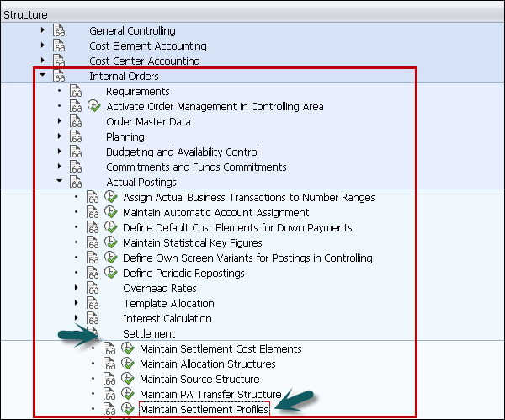The image size is (505, 420).
Task: Click execute icon for Maintain Automatic Account Assignment
Action: pyautogui.click(x=111, y=213)
